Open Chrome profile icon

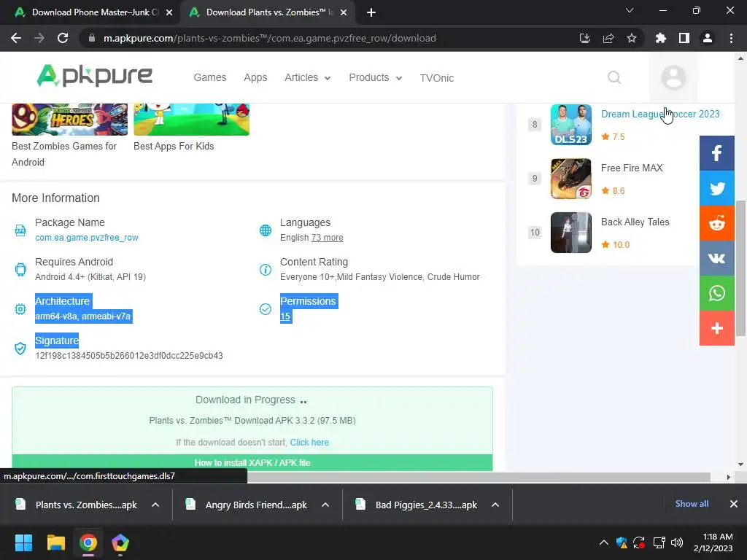pyautogui.click(x=708, y=38)
